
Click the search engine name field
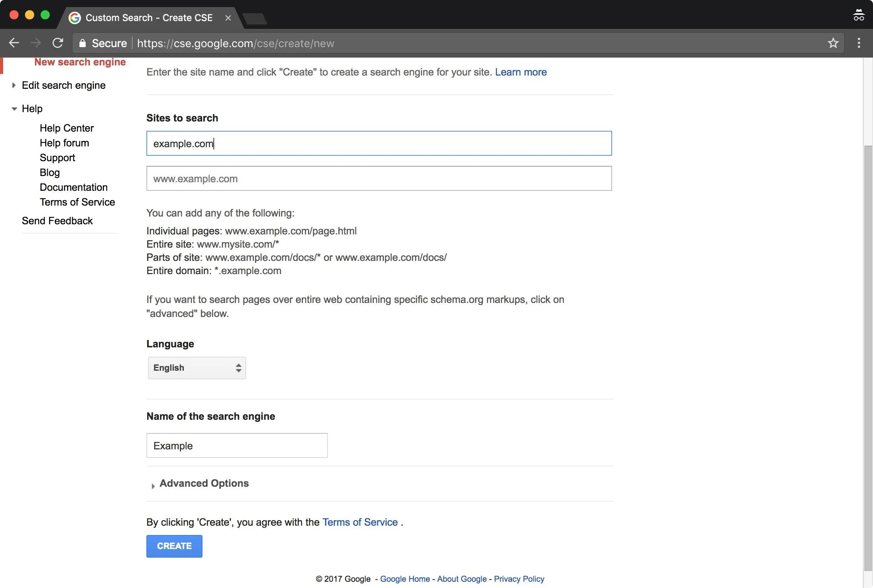(x=237, y=445)
